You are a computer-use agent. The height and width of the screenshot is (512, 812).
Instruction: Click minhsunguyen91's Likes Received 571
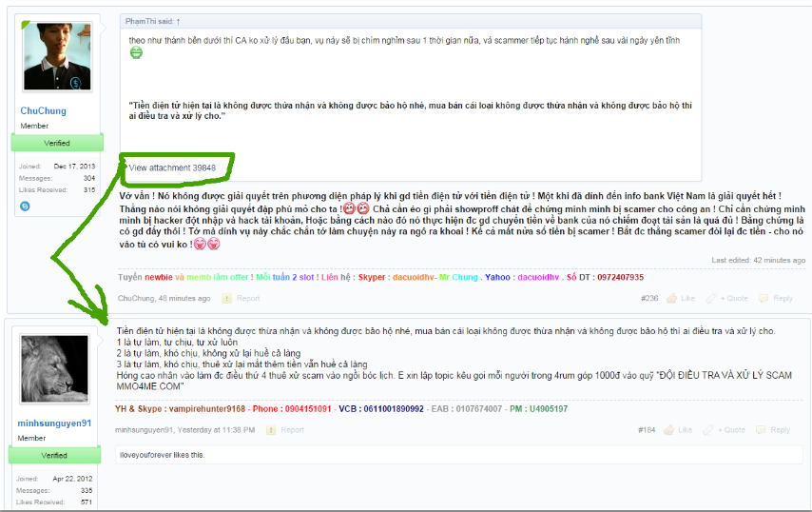pyautogui.click(x=87, y=502)
